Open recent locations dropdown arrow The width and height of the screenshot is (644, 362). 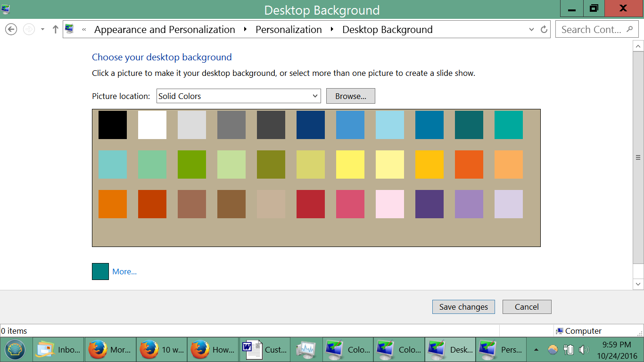coord(42,29)
